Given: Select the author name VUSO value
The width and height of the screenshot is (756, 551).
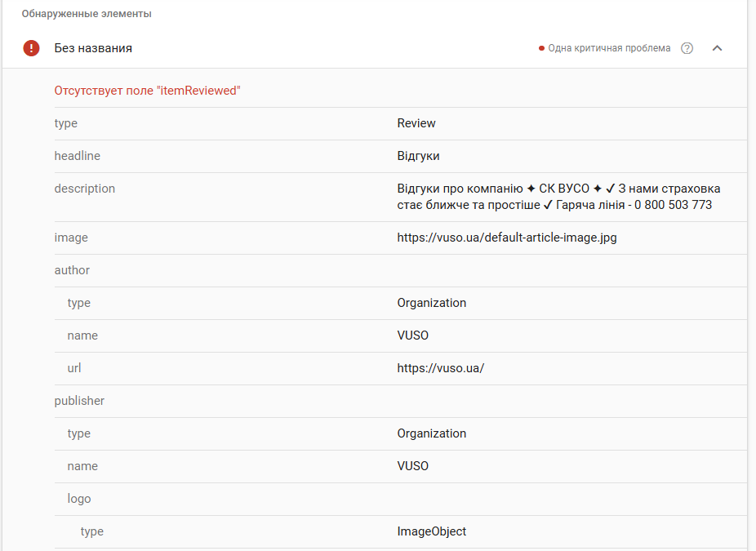Looking at the screenshot, I should point(412,335).
